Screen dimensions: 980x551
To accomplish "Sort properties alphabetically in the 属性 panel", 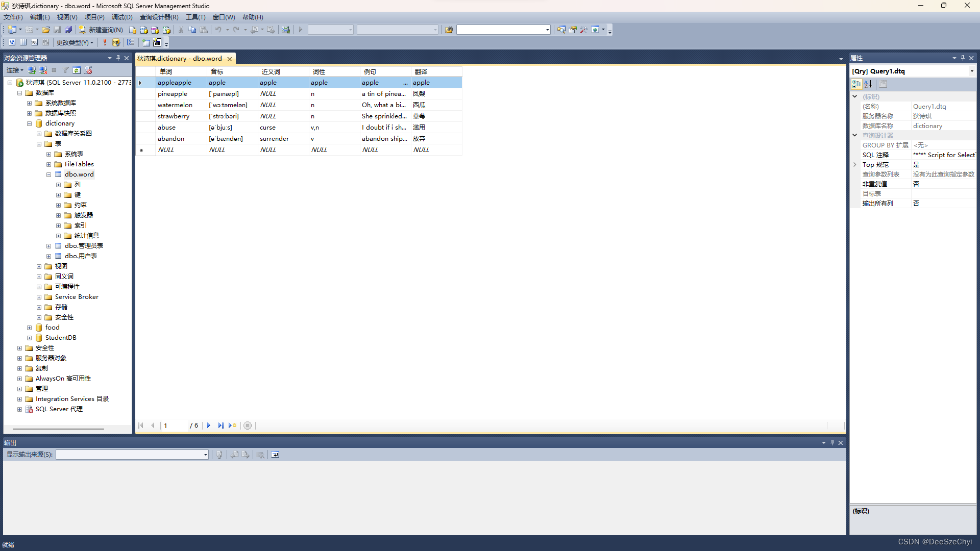I will 868,84.
